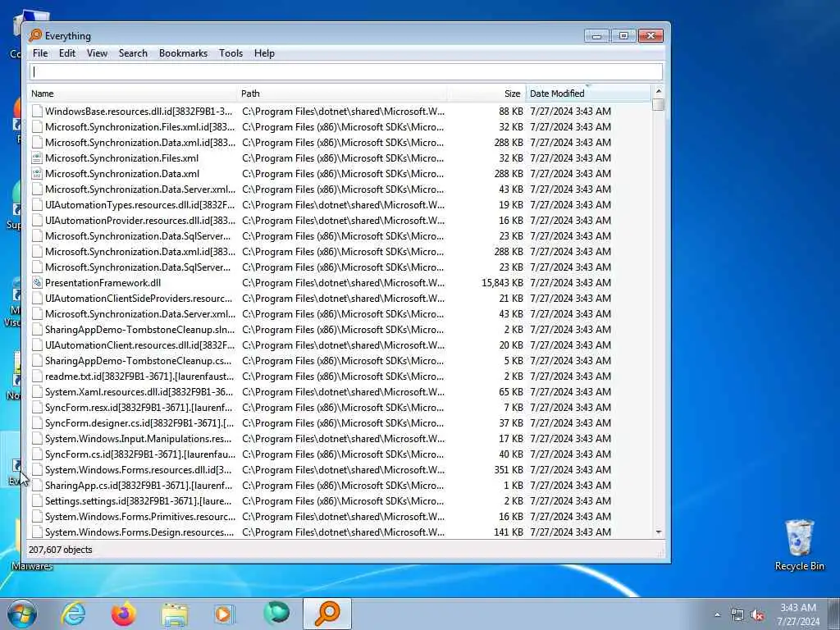This screenshot has height=630, width=840.
Task: Click the Everything search input field
Action: pyautogui.click(x=346, y=72)
